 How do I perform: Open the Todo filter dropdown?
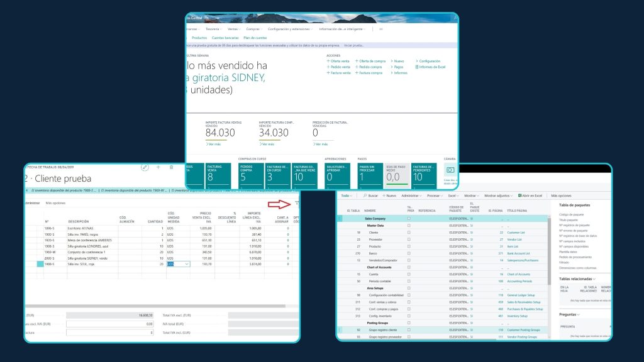(x=347, y=195)
